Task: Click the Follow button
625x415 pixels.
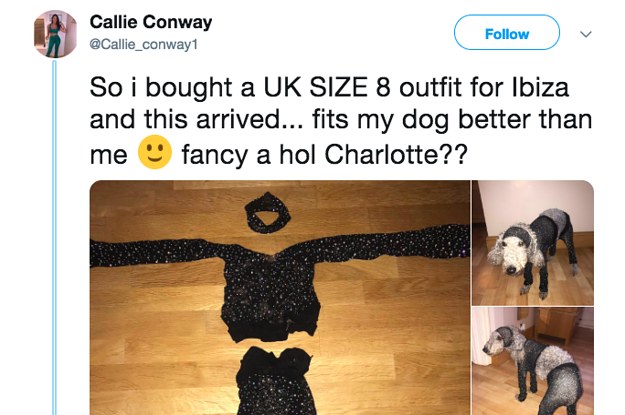Action: coord(507,32)
